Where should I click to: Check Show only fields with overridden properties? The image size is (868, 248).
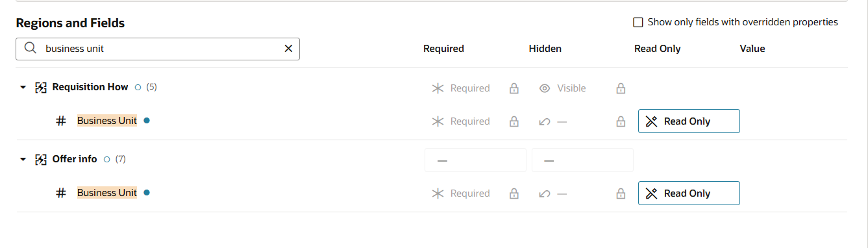click(638, 23)
